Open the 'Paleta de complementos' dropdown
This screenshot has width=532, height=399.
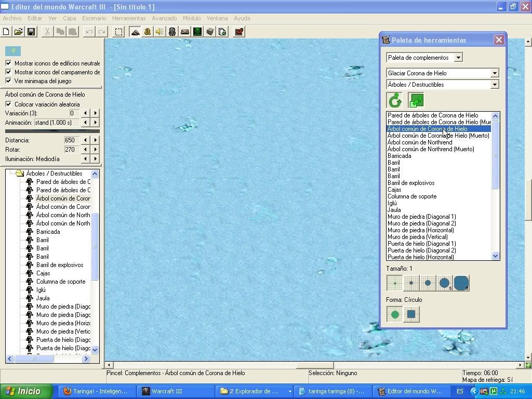pyautogui.click(x=458, y=57)
